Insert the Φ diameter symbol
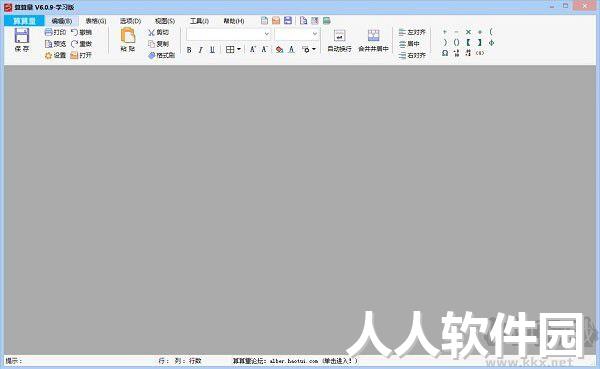 pyautogui.click(x=492, y=42)
